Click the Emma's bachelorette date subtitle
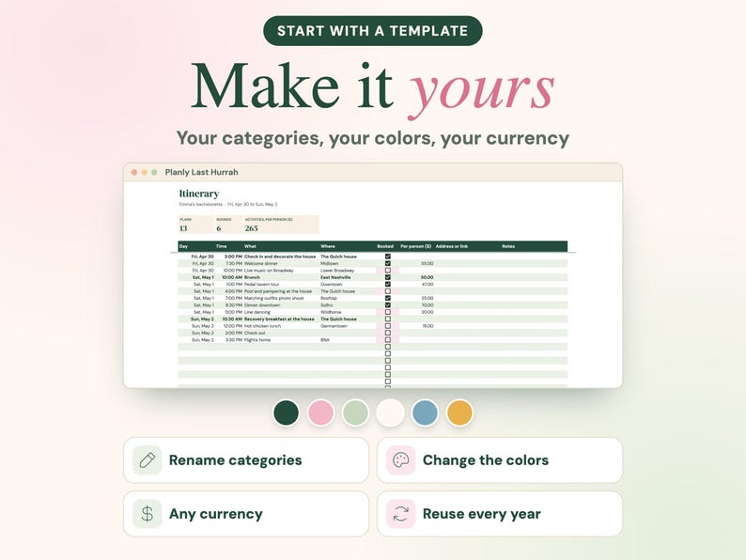This screenshot has height=560, width=746. (228, 204)
